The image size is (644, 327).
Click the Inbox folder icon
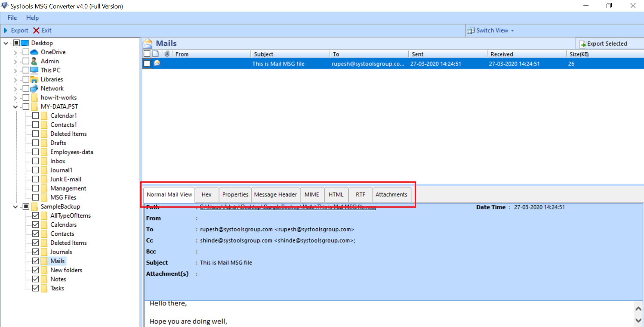pos(44,161)
